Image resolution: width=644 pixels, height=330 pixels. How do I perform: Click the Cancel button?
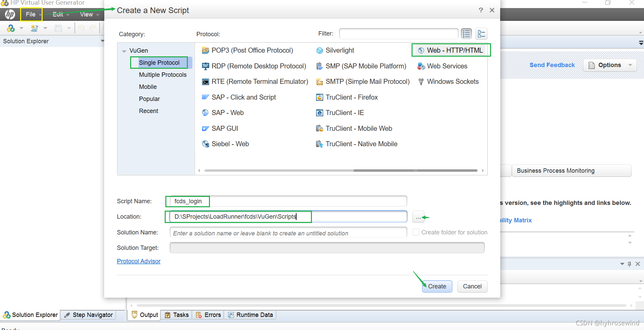[x=472, y=286]
